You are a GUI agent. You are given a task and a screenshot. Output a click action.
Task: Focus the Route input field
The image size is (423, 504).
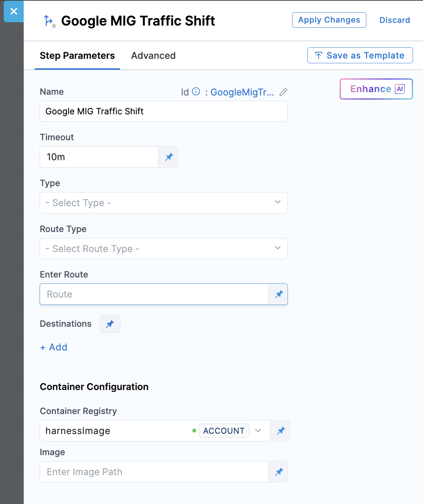click(x=154, y=294)
